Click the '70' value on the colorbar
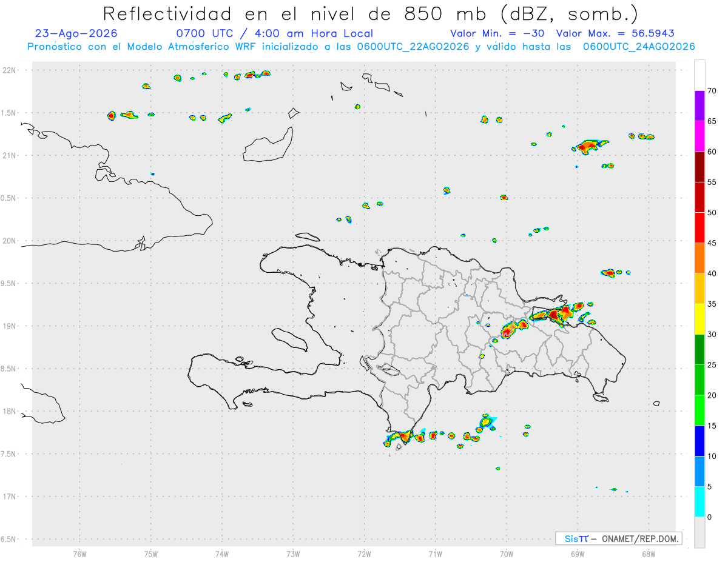This screenshot has width=728, height=562. tap(712, 91)
